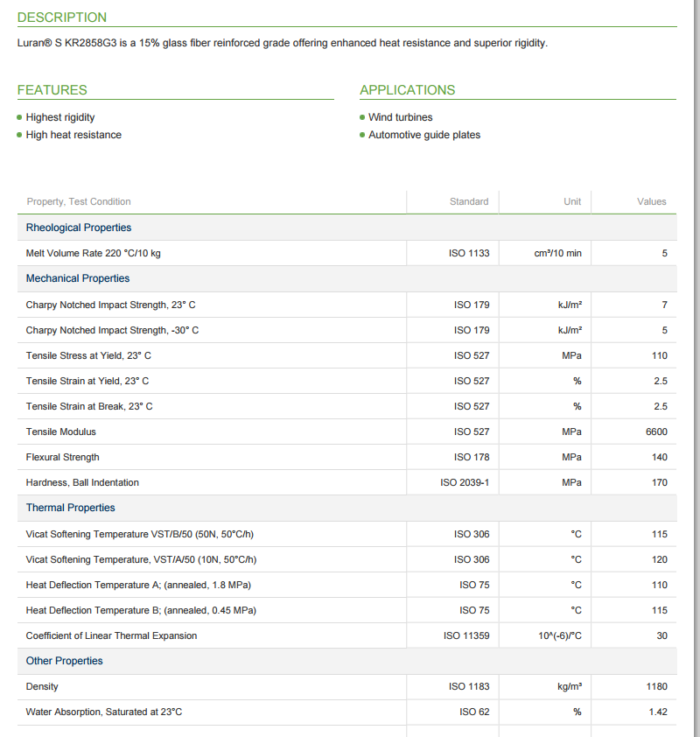700x737 pixels.
Task: Click the Tensile Modulus value 6600
Action: click(656, 432)
